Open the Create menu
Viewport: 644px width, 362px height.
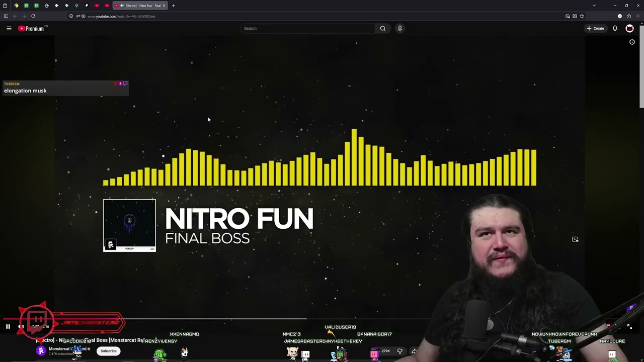click(x=595, y=29)
